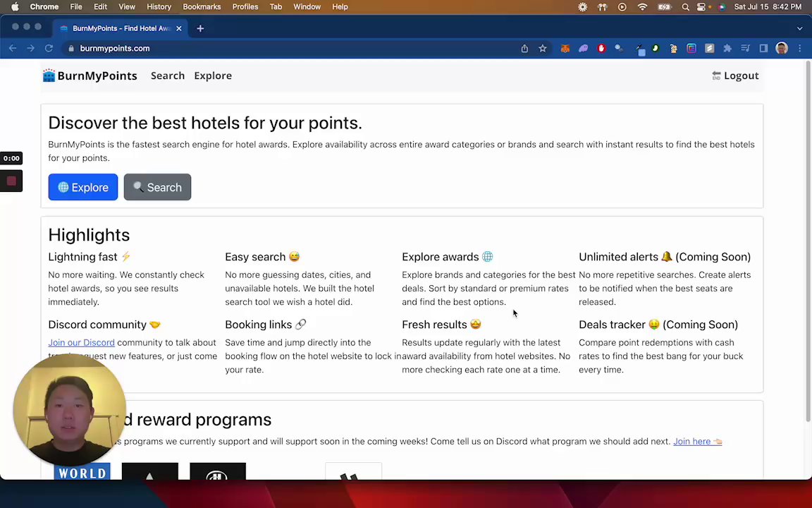Screen dimensions: 812x508
Task: Click the presenter webcam bubble
Action: 69,409
